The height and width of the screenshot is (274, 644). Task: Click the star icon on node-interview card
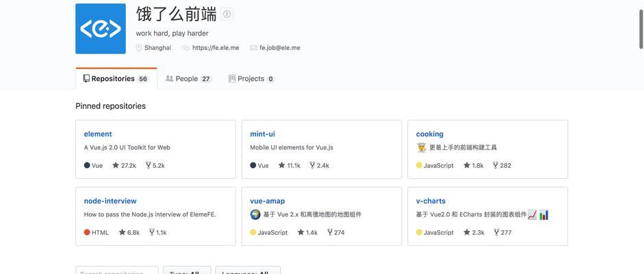coord(122,232)
